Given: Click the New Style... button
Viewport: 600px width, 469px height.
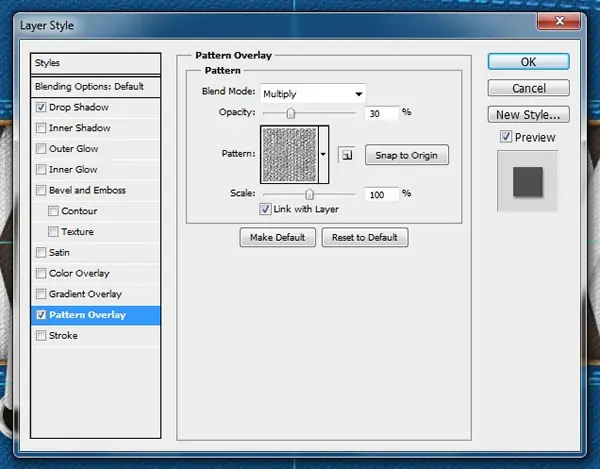Looking at the screenshot, I should tap(528, 115).
